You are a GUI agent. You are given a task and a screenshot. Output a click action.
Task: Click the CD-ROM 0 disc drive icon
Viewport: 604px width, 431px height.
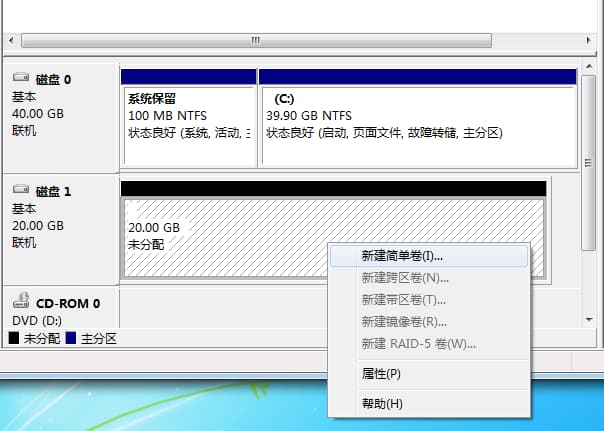click(21, 301)
